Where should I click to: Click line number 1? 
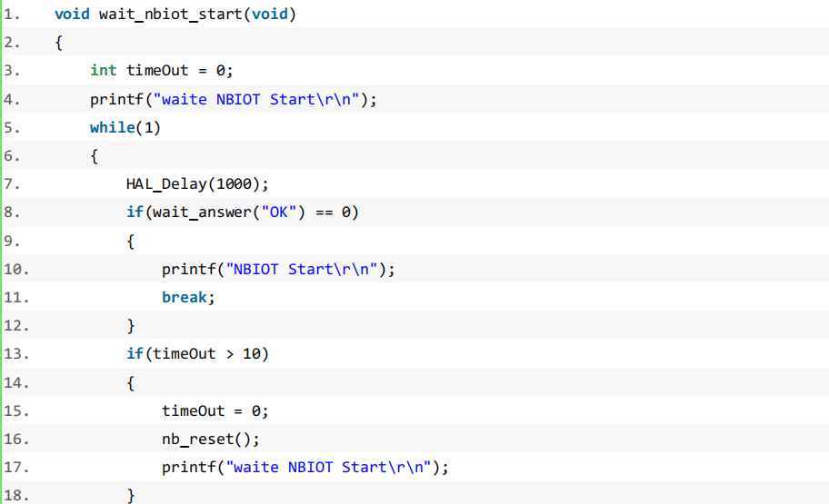pyautogui.click(x=12, y=15)
